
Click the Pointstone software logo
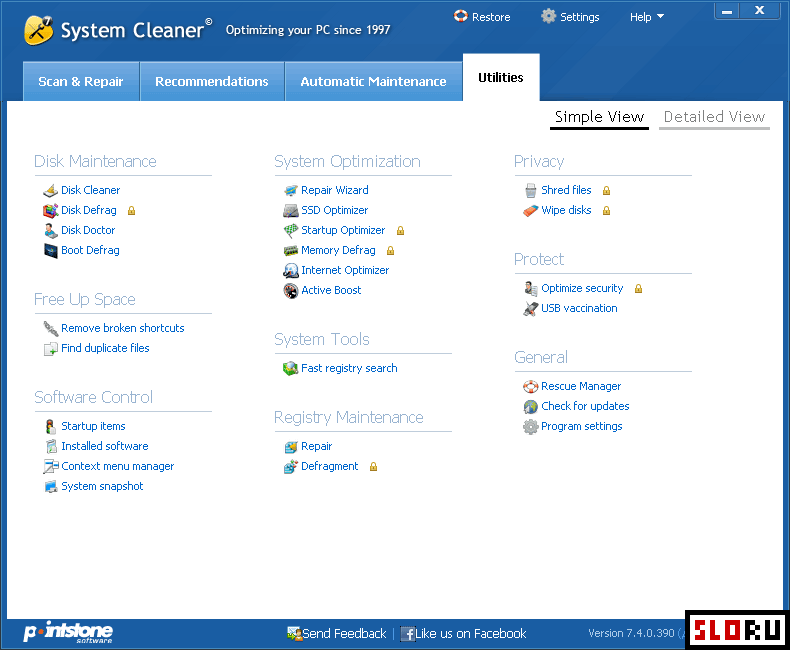coord(68,632)
